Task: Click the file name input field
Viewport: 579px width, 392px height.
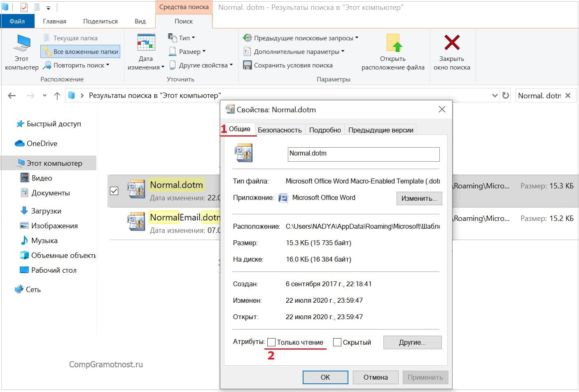Action: coord(363,154)
